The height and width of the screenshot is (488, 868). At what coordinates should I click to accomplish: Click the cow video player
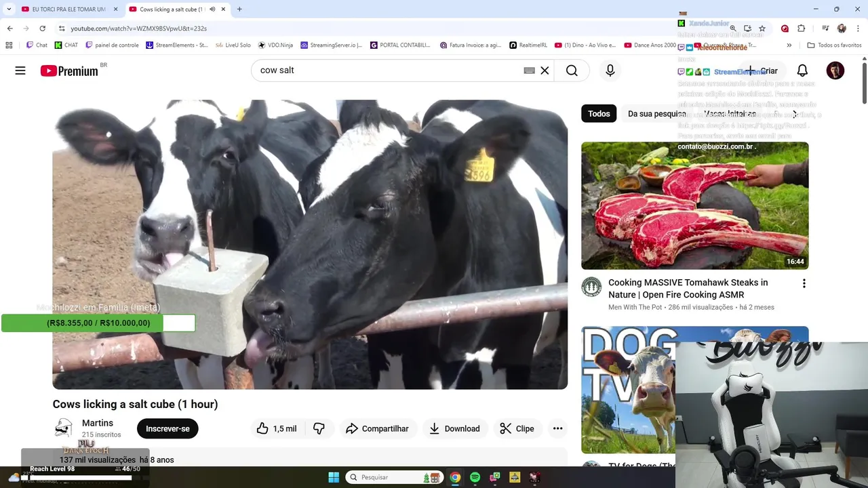click(x=310, y=245)
